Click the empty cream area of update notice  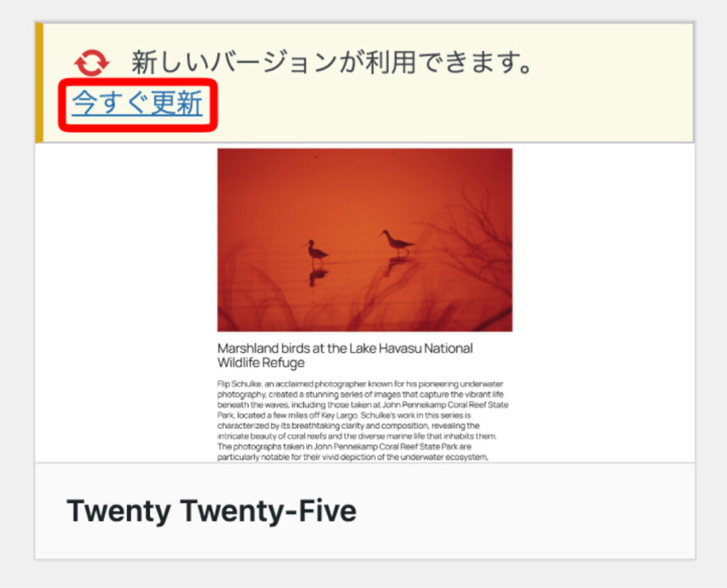point(464,107)
